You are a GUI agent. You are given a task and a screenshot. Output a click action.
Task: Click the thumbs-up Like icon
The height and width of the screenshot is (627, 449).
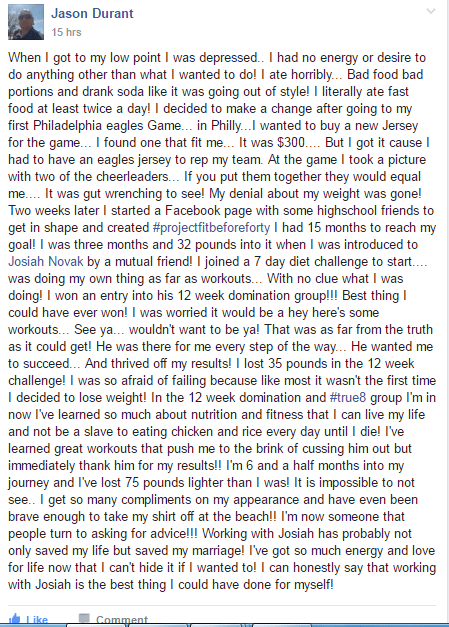[14, 619]
